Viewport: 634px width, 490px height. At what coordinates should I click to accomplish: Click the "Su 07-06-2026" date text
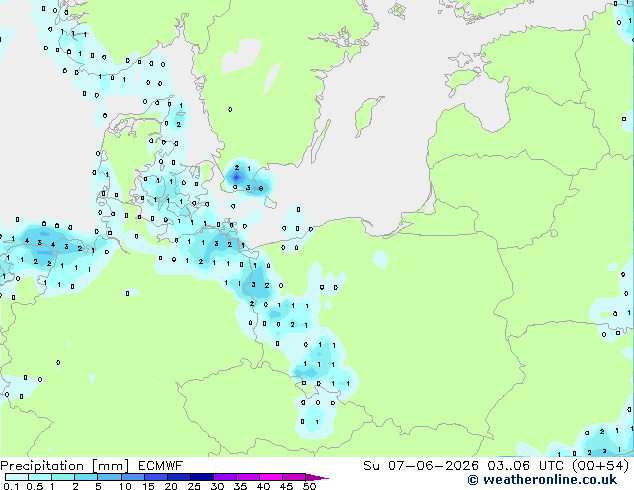(421, 466)
